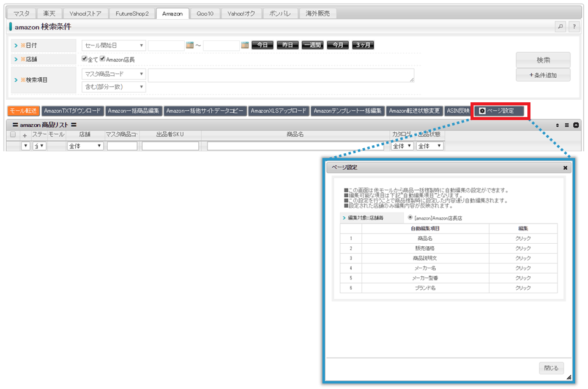Screen dimensions: 588x389
Task: Click the orange モール転送 button
Action: point(23,111)
